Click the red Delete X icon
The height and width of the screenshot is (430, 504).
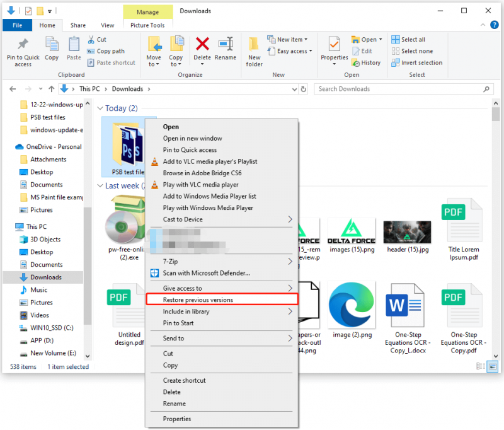click(202, 44)
